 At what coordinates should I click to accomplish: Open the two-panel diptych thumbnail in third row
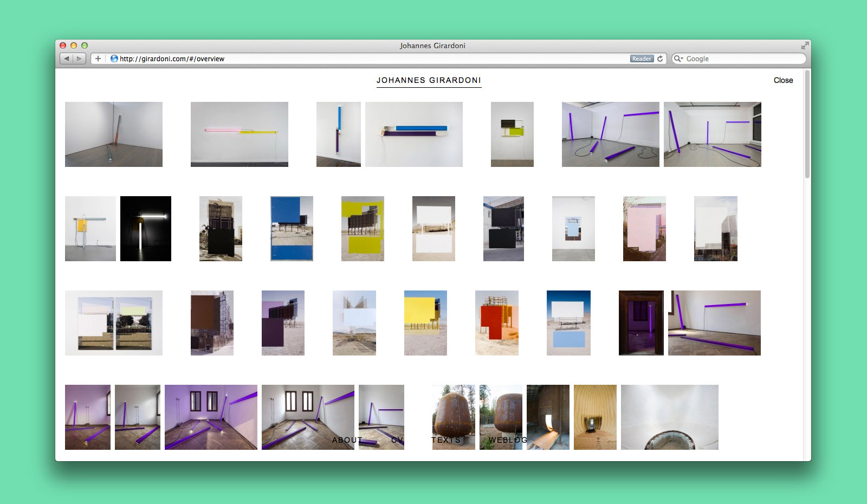click(114, 323)
